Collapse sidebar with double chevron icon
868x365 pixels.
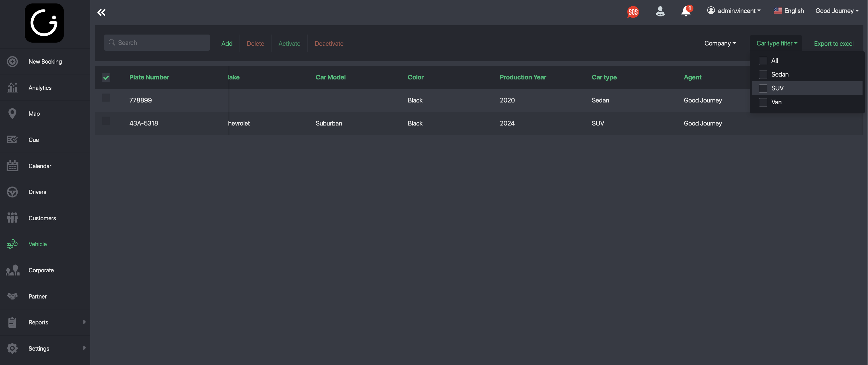click(x=102, y=12)
